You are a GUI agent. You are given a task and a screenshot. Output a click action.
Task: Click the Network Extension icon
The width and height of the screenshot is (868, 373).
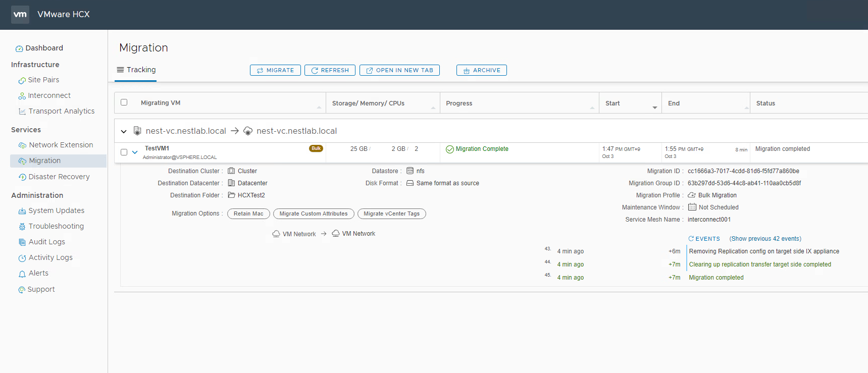(22, 145)
